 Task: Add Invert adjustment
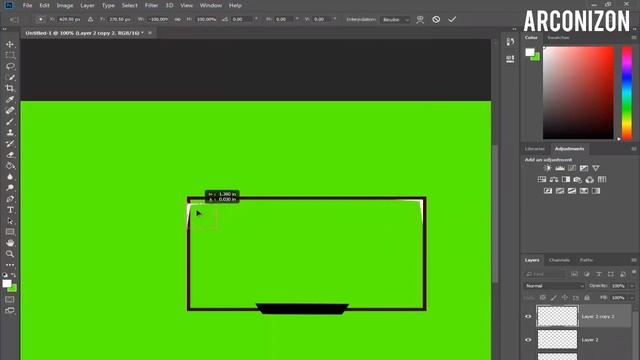[x=548, y=191]
